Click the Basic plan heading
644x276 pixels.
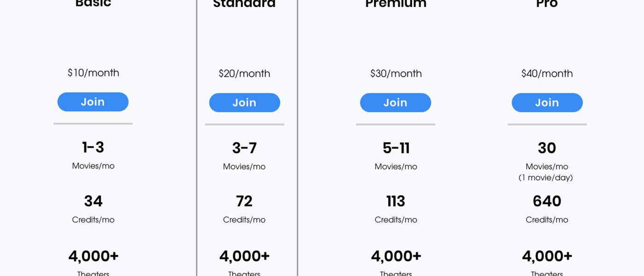pos(93,4)
